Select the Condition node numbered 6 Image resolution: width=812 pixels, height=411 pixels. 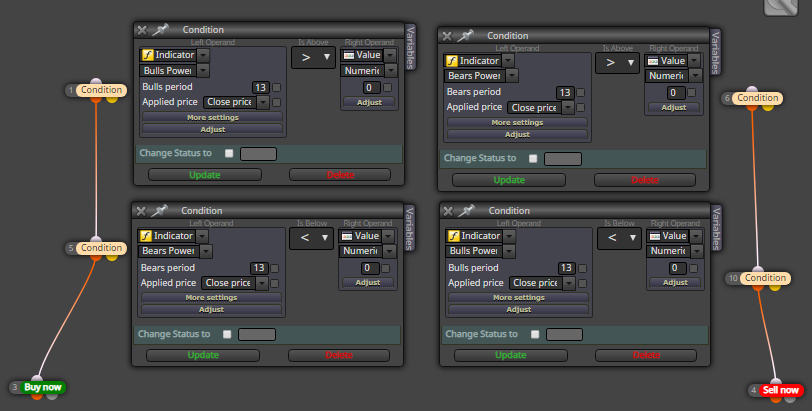pyautogui.click(x=758, y=98)
